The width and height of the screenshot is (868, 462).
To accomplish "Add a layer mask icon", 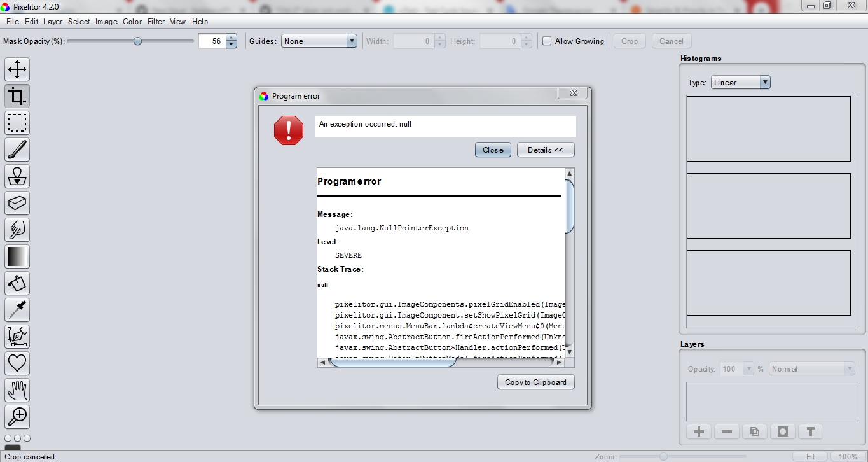I will [783, 431].
